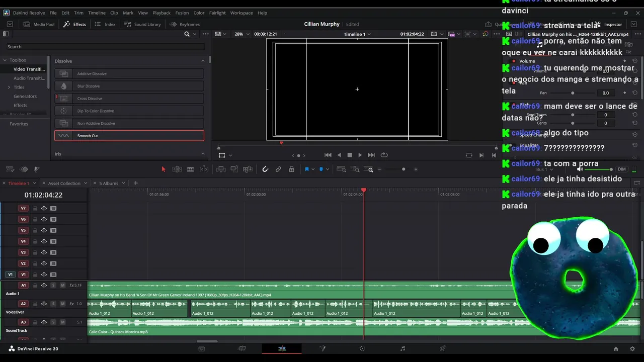
Task: Switch to the Asset Collection timeline tab
Action: click(64, 184)
